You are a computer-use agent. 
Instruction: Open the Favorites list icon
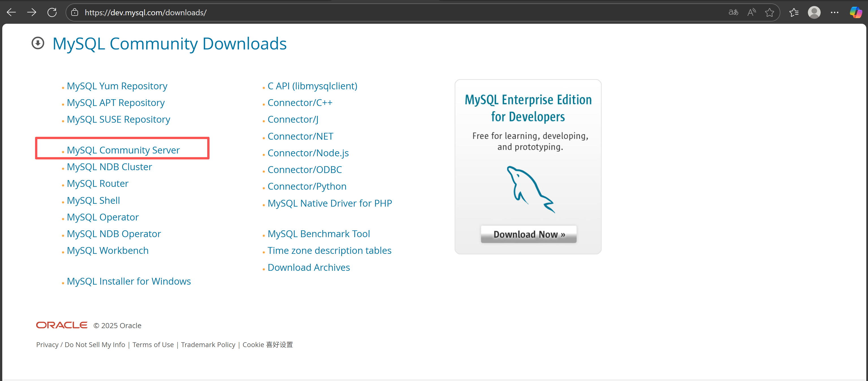point(794,12)
